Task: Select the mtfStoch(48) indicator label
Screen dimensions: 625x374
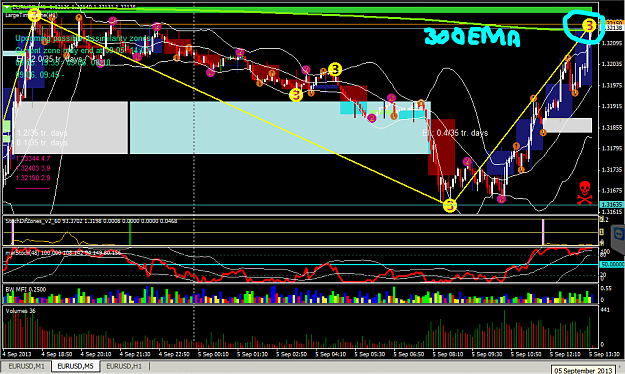Action: [63, 252]
